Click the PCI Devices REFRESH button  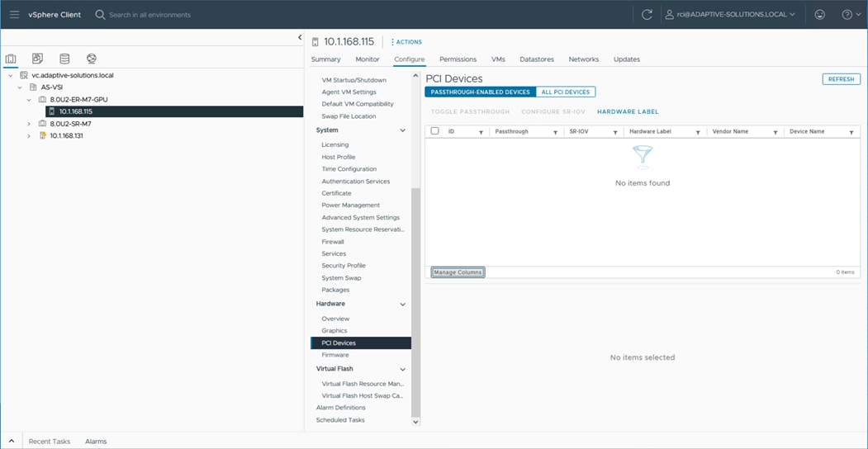(841, 79)
